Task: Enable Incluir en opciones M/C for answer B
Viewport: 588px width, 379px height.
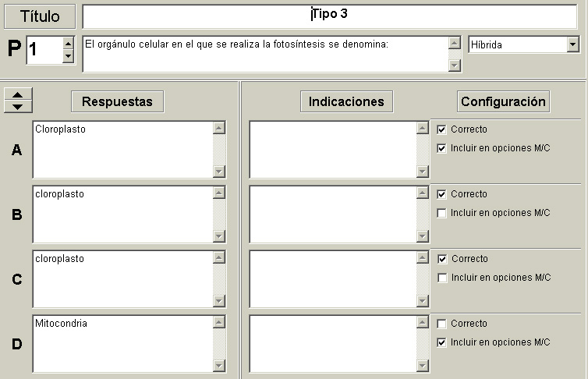Action: click(x=442, y=213)
